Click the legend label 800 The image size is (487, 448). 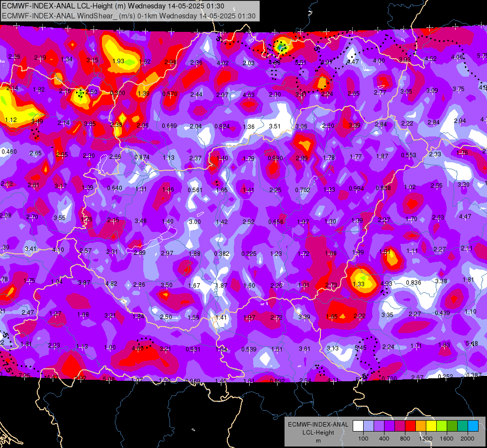405,439
